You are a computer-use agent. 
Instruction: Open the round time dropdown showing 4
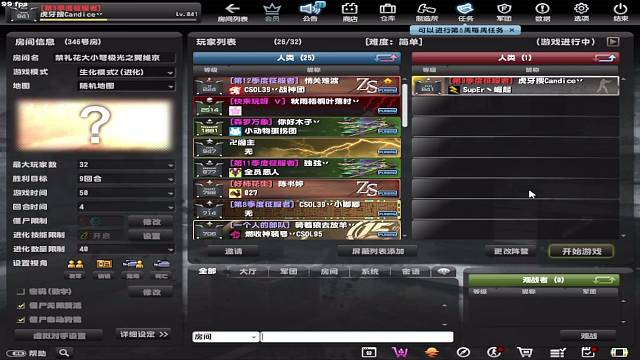(x=126, y=207)
